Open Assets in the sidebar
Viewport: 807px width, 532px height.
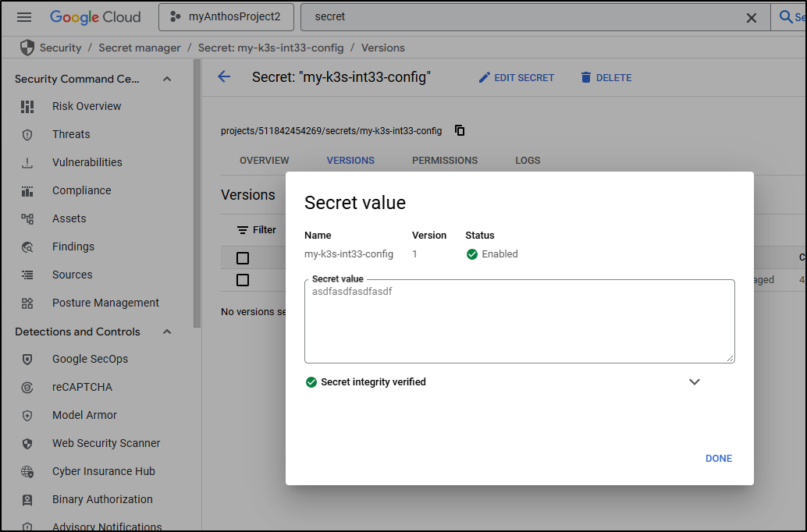[69, 218]
